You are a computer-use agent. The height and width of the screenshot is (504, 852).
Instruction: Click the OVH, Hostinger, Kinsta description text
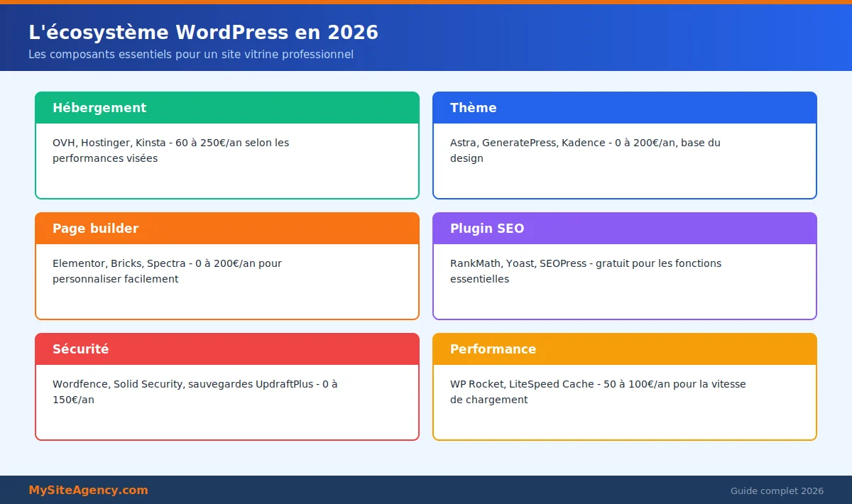point(171,150)
